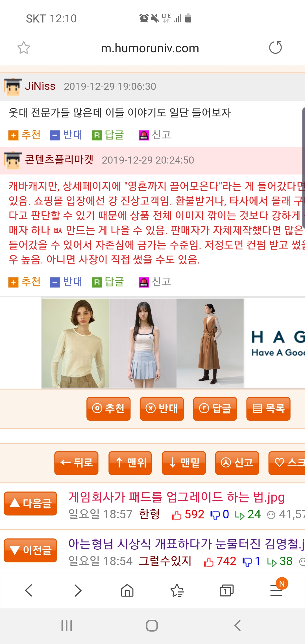The height and width of the screenshot is (644, 305).
Task: Open the browser home icon
Action: (127, 590)
